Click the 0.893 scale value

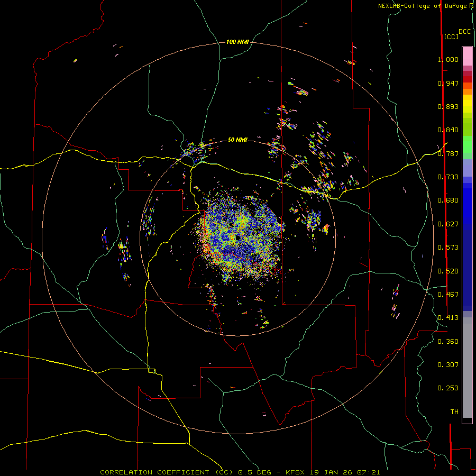(x=448, y=106)
